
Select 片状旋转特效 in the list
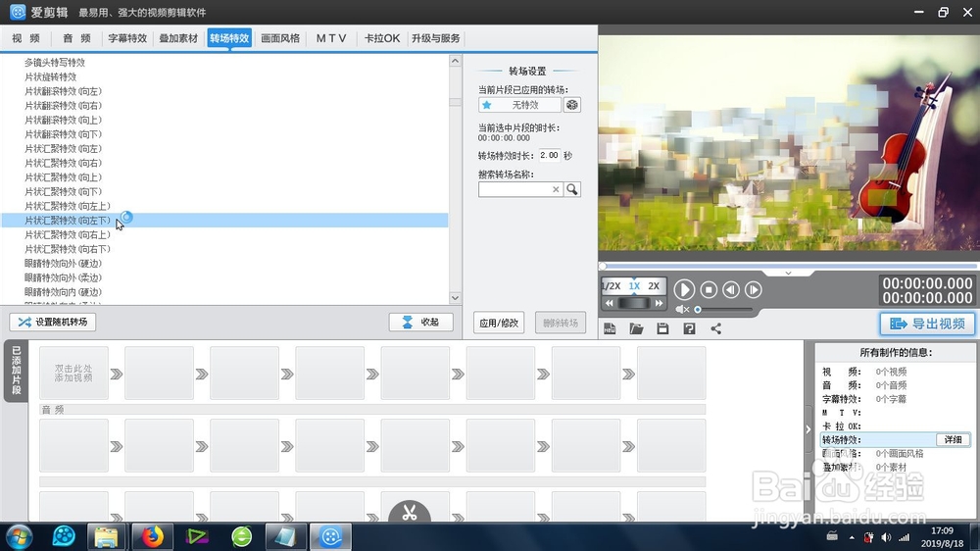(50, 76)
